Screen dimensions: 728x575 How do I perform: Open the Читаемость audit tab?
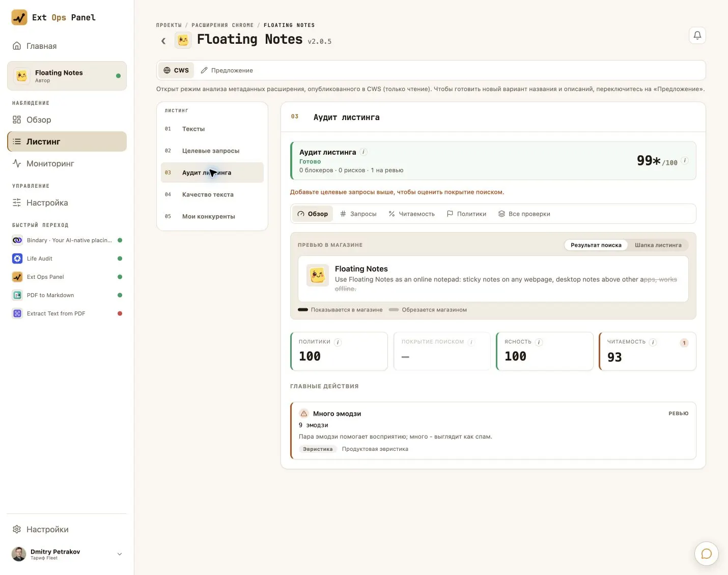411,214
